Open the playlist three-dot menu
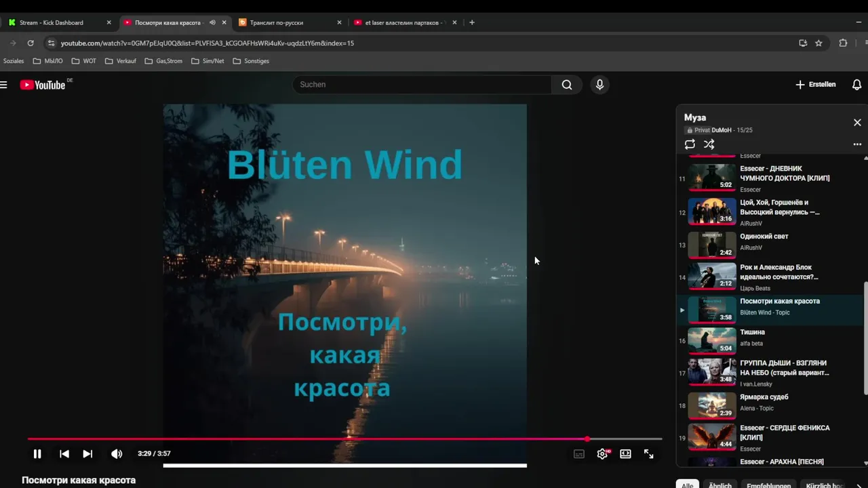The width and height of the screenshot is (868, 488). click(x=857, y=144)
